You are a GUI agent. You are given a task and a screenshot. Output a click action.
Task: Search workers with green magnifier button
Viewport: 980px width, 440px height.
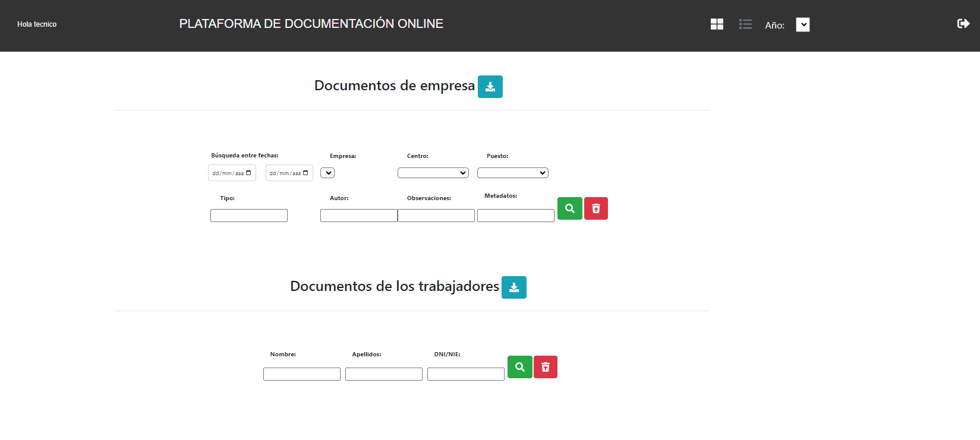click(x=520, y=367)
